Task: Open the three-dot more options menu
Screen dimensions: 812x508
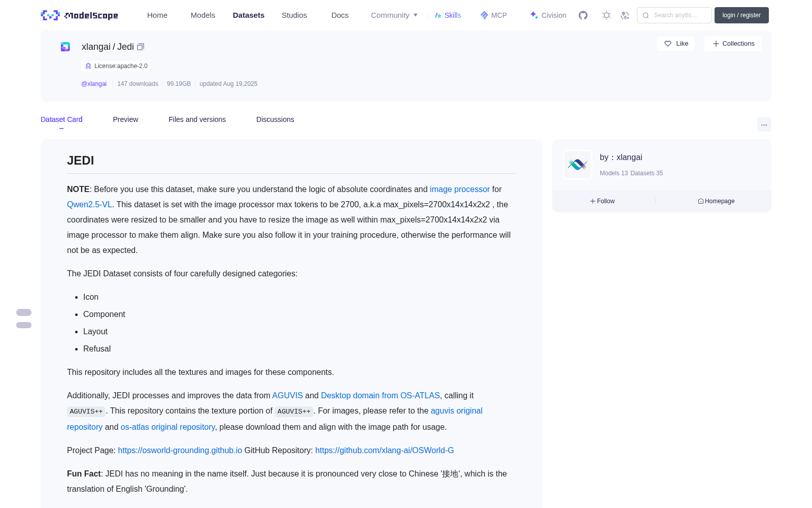Action: [x=764, y=124]
